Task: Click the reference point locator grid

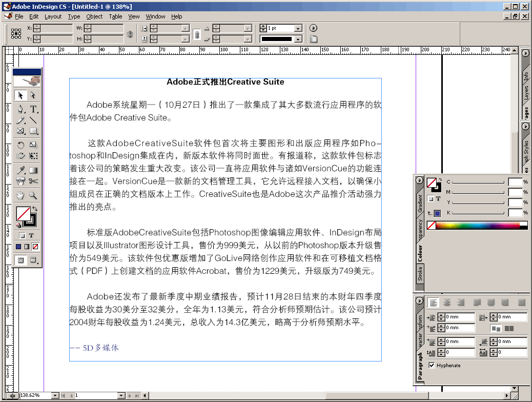Action: click(16, 33)
